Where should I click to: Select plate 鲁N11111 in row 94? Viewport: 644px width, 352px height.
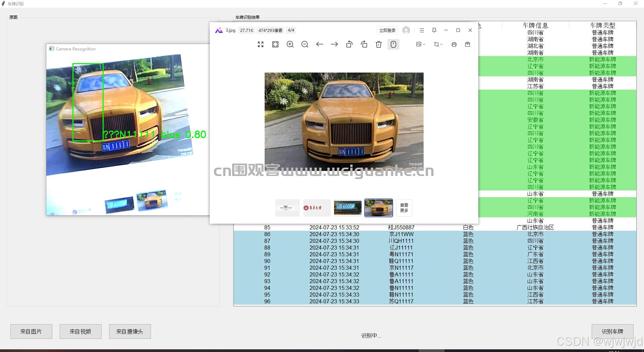pyautogui.click(x=401, y=288)
